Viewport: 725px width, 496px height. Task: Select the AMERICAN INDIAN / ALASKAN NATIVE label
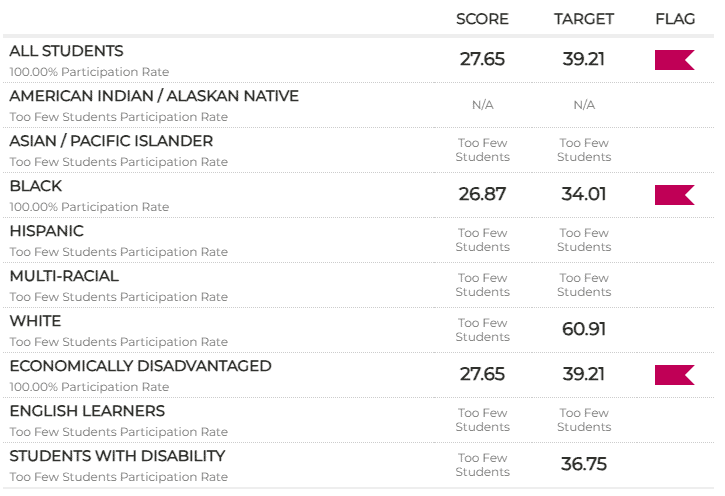pyautogui.click(x=154, y=96)
